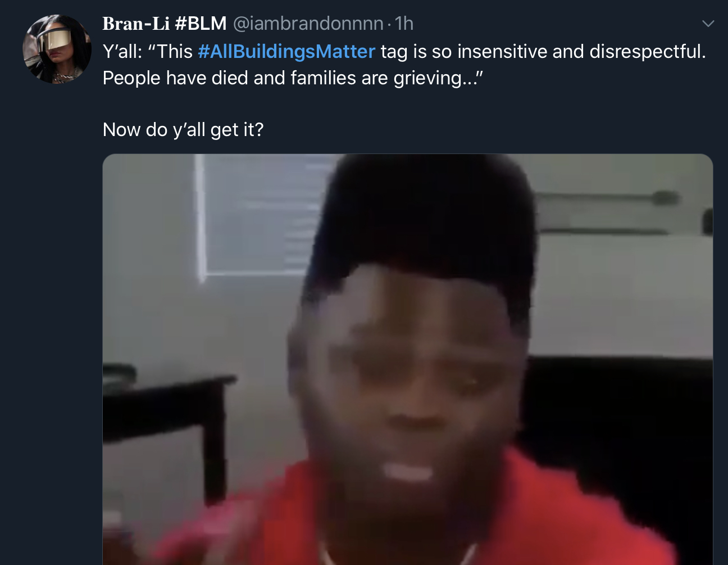The image size is (728, 565).
Task: Open Bran-Li's profile picture avatar
Action: pos(57,49)
